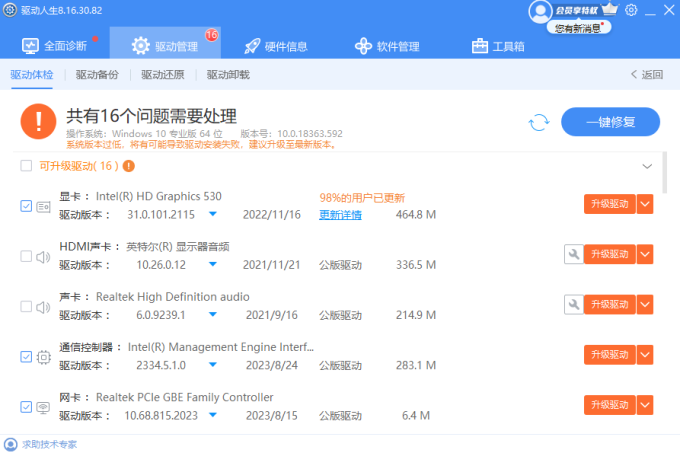Open version dropdown for 10.26.0.12
Viewport: 680px width, 453px height.
coord(212,264)
